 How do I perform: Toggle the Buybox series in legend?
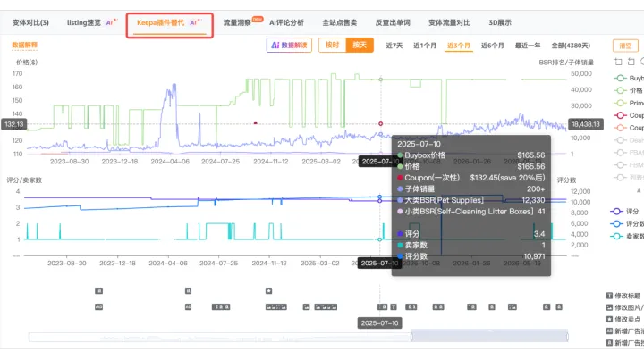coord(629,78)
